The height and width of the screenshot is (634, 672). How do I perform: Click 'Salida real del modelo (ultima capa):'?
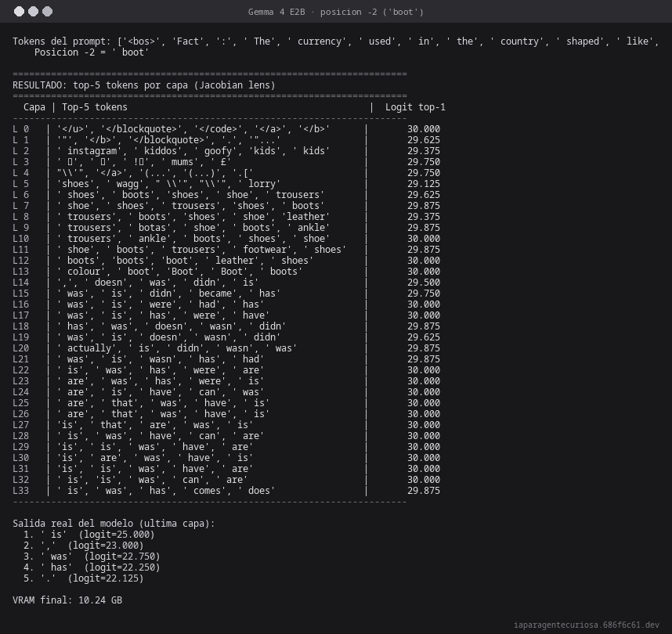tap(114, 524)
